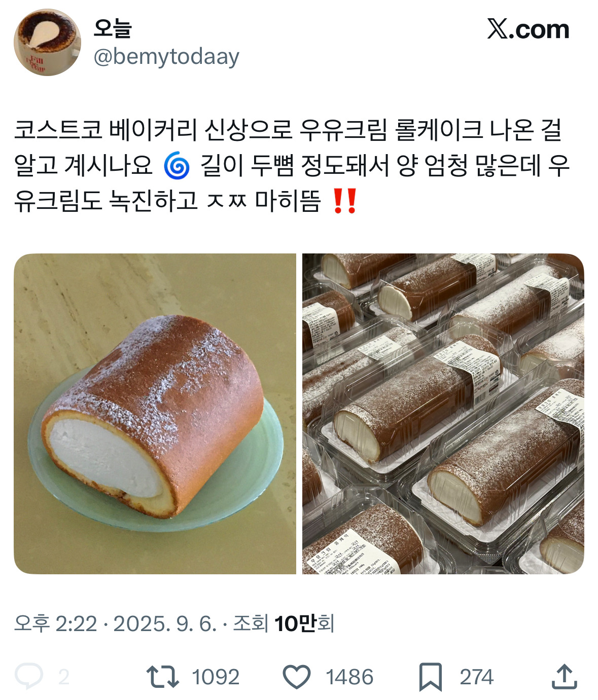This screenshot has height=700, width=598.
Task: Open the share upload icon
Action: pos(564,676)
